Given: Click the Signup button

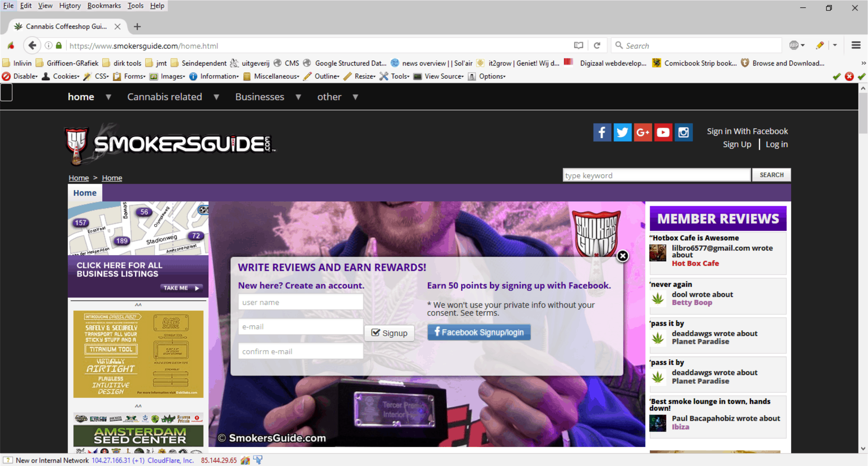Looking at the screenshot, I should 389,333.
